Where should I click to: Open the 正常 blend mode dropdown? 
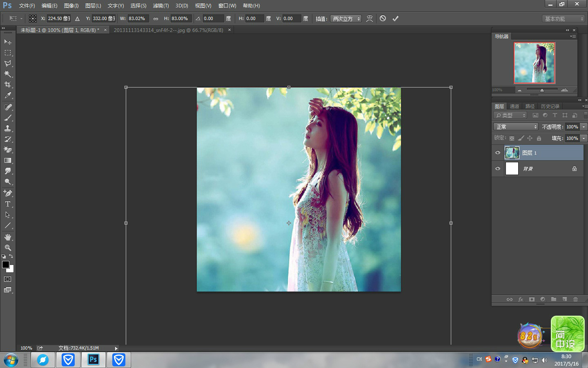coord(516,127)
